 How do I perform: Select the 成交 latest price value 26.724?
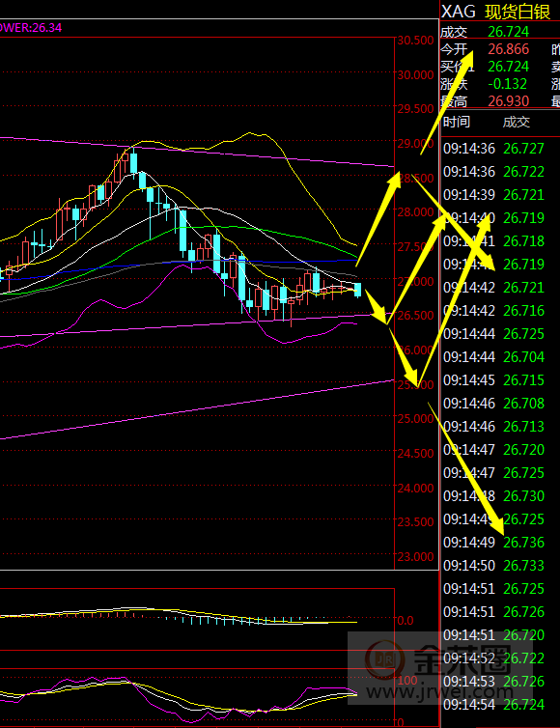point(509,32)
